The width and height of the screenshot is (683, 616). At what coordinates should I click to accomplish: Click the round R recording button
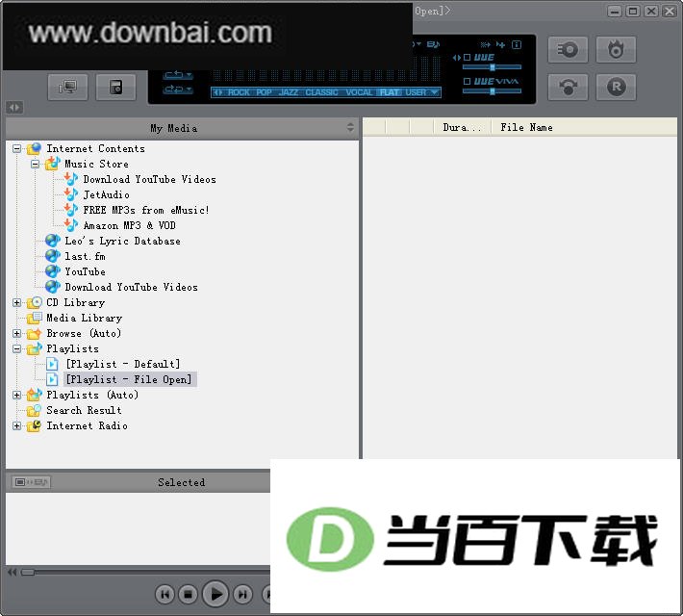[x=616, y=88]
